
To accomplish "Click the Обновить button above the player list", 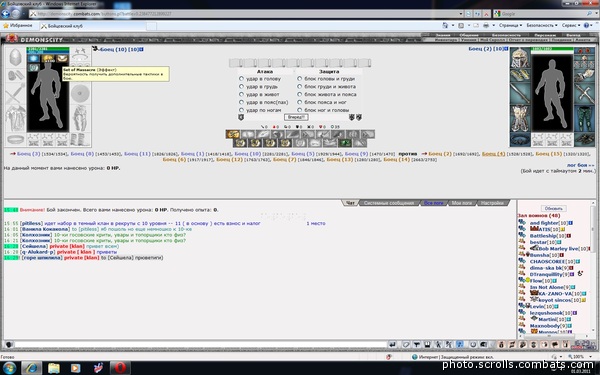I will pos(553,209).
